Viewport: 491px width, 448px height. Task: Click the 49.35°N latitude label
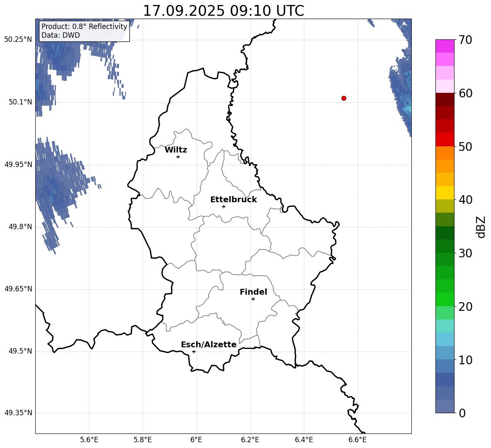pos(18,413)
